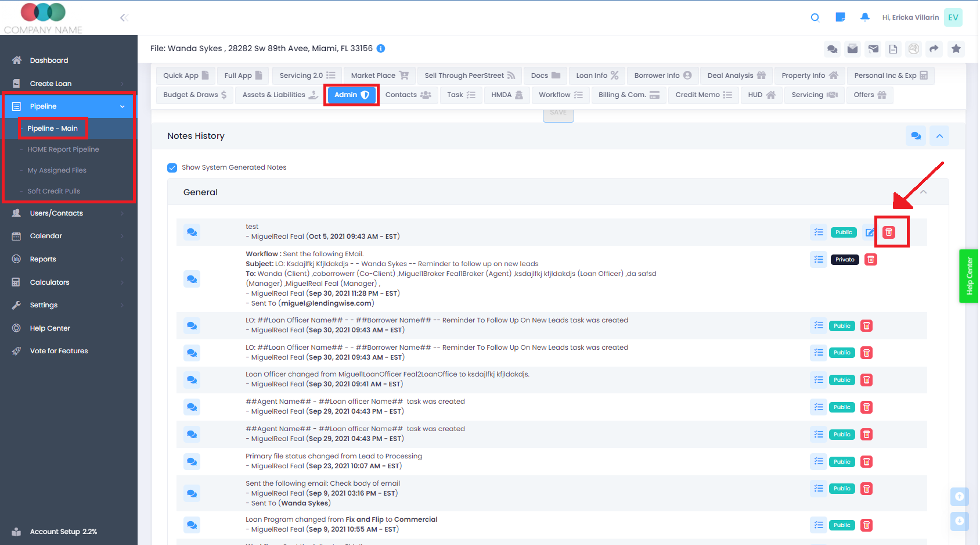The image size is (980, 545).
Task: Uncheck Show System Generated Notes
Action: click(x=172, y=168)
